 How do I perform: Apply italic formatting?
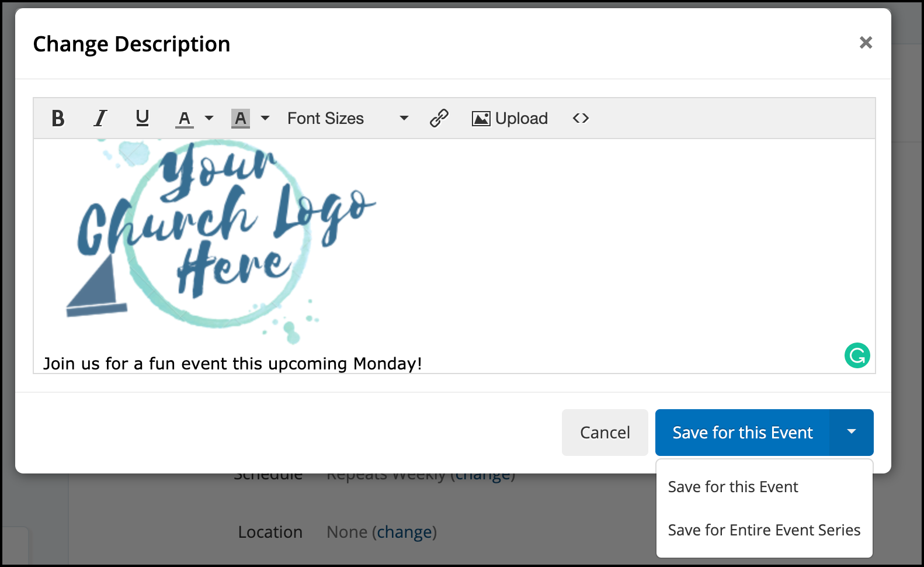100,119
